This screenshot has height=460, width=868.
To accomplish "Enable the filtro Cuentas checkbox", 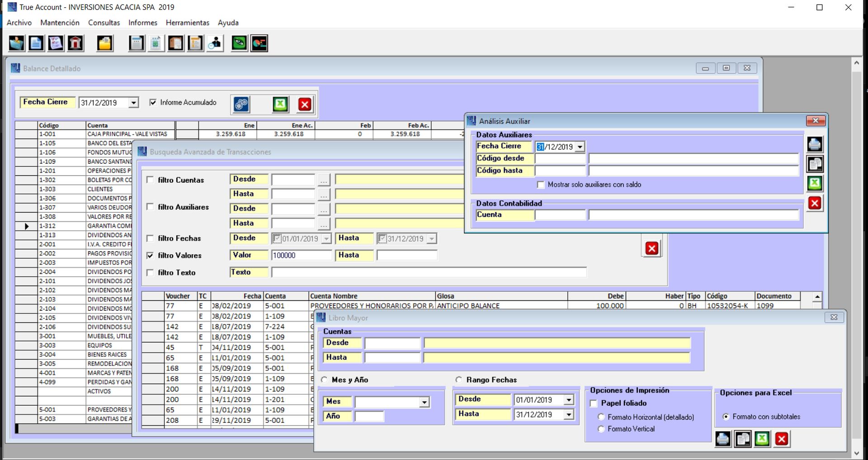I will click(x=150, y=180).
